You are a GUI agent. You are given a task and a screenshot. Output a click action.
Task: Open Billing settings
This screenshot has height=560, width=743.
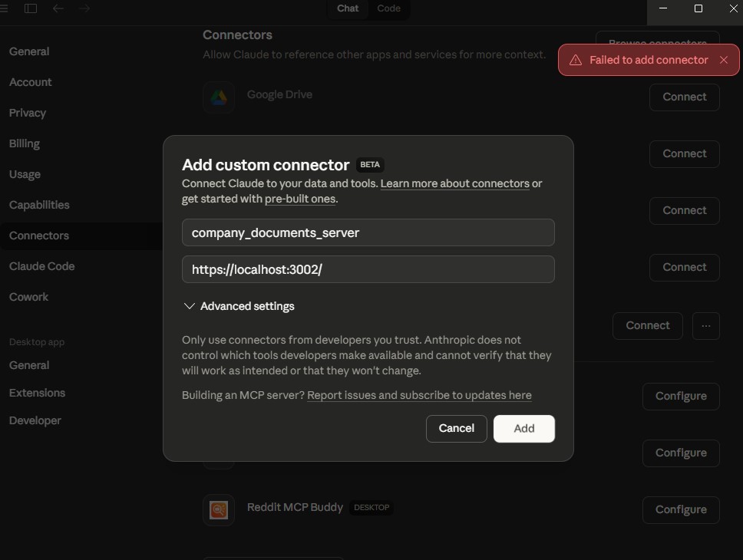click(24, 143)
